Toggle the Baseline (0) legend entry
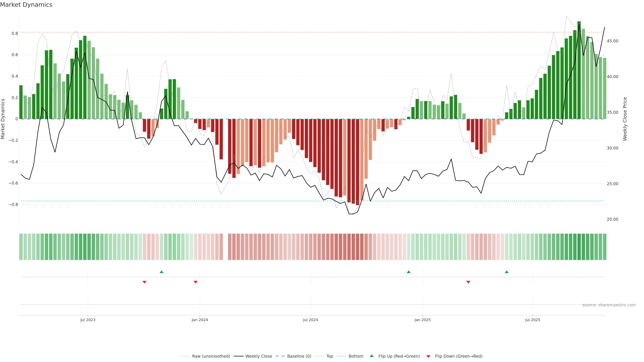 [x=299, y=356]
